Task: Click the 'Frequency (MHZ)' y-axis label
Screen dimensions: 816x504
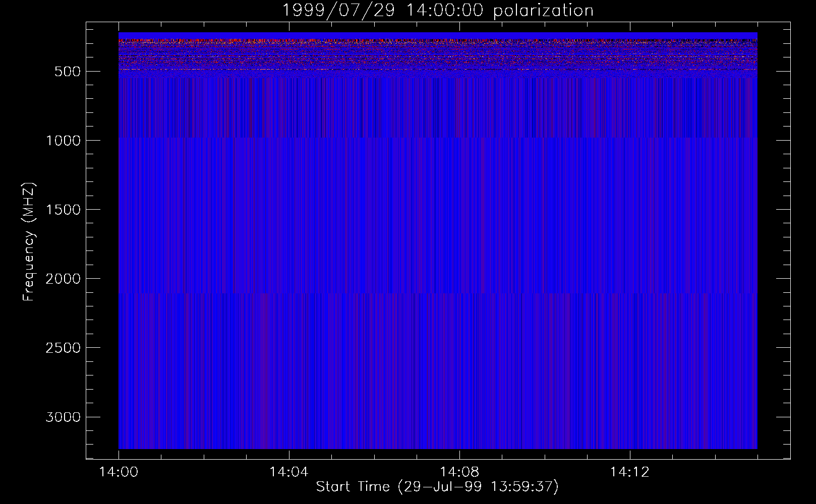Action: [29, 242]
